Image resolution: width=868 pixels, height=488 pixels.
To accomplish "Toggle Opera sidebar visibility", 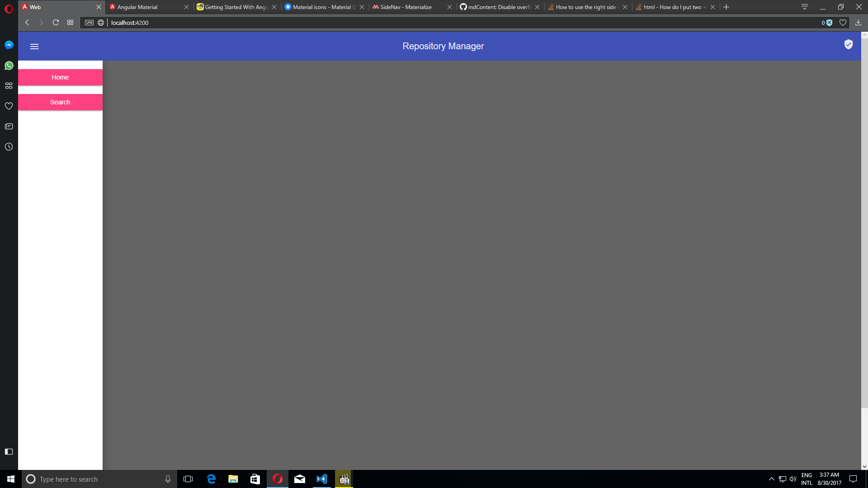I will 9,452.
